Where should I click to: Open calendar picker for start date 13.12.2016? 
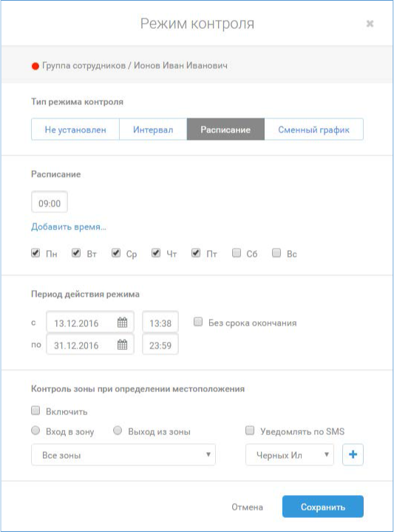tap(122, 323)
